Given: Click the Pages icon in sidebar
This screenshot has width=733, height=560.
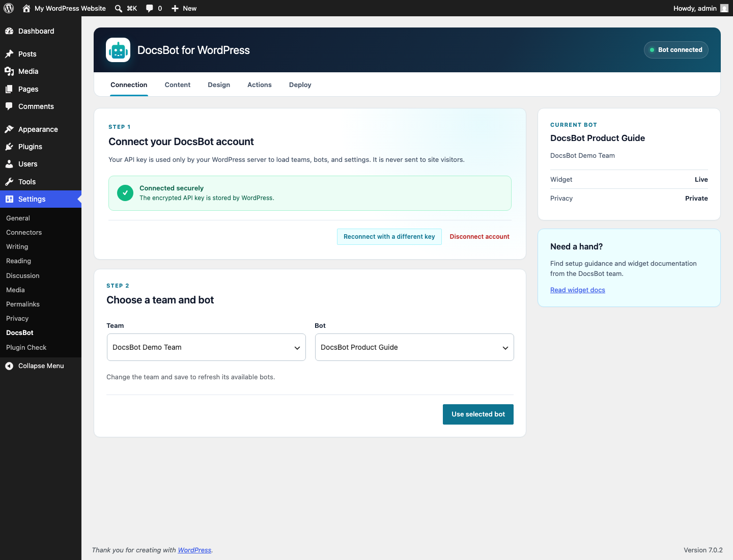Looking at the screenshot, I should [x=9, y=89].
